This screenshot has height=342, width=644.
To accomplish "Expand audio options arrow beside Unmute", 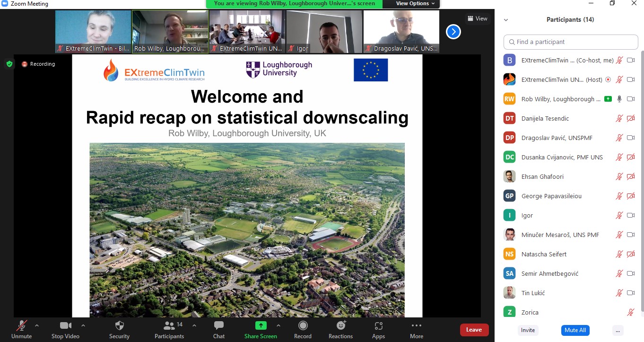I will pos(37,325).
